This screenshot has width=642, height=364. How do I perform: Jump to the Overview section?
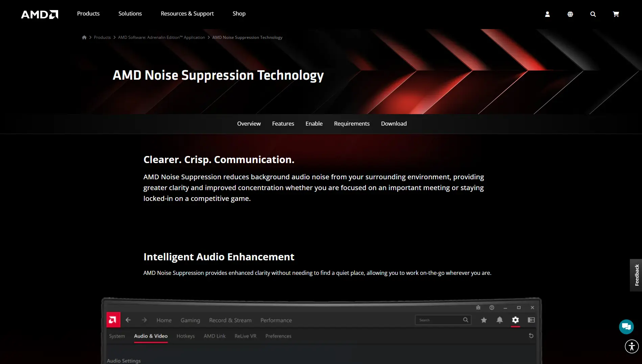249,124
